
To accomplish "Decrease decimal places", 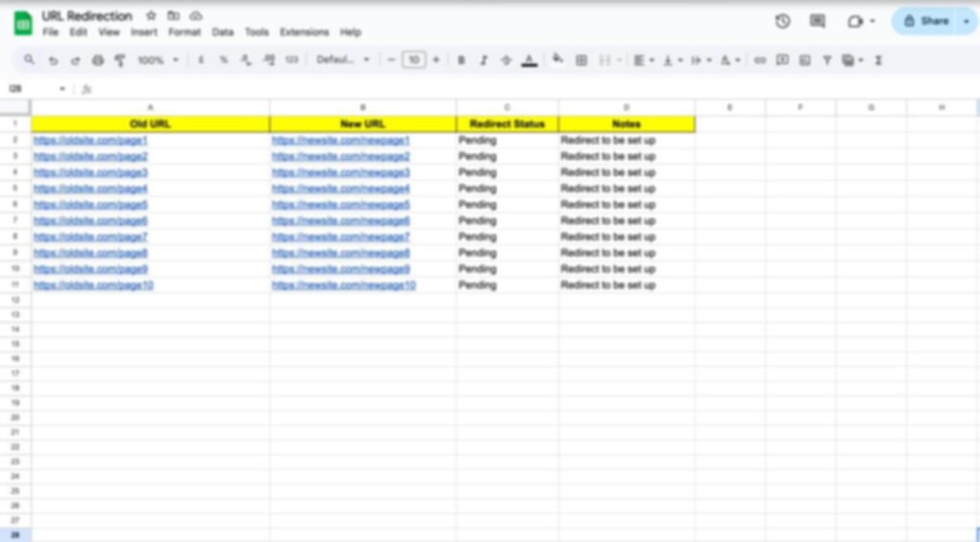I will click(246, 60).
